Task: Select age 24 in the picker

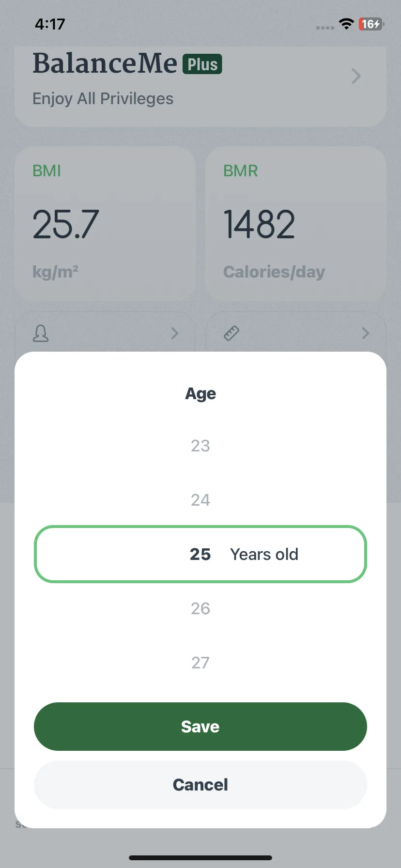Action: pos(200,500)
